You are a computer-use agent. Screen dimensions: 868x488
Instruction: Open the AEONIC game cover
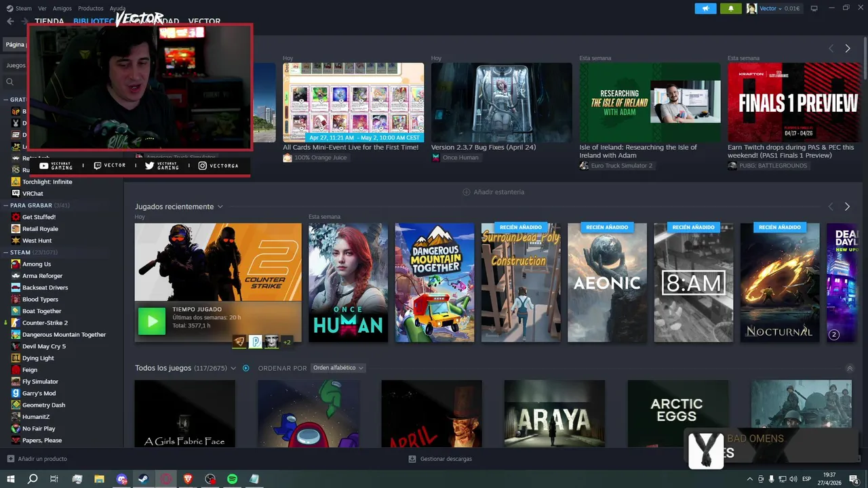click(x=607, y=283)
